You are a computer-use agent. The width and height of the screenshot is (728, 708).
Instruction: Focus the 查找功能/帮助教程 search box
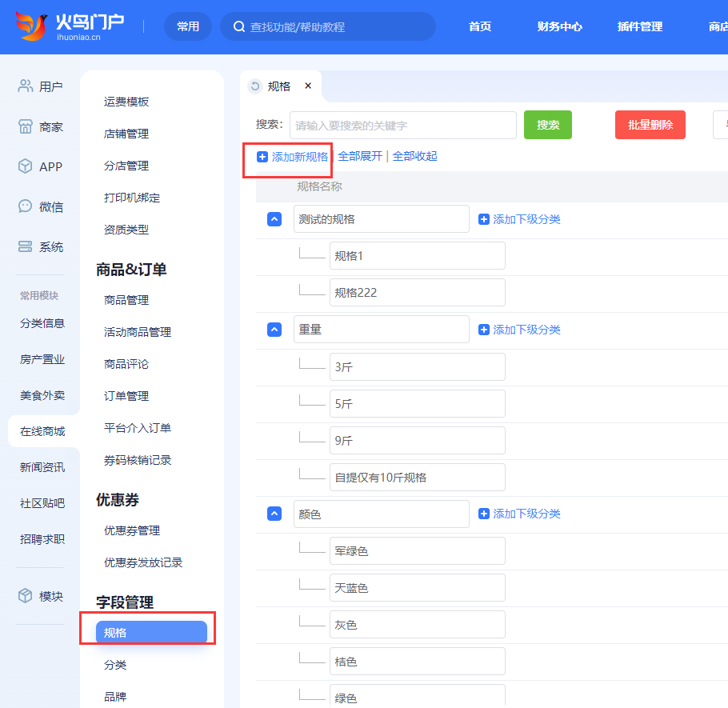[328, 26]
